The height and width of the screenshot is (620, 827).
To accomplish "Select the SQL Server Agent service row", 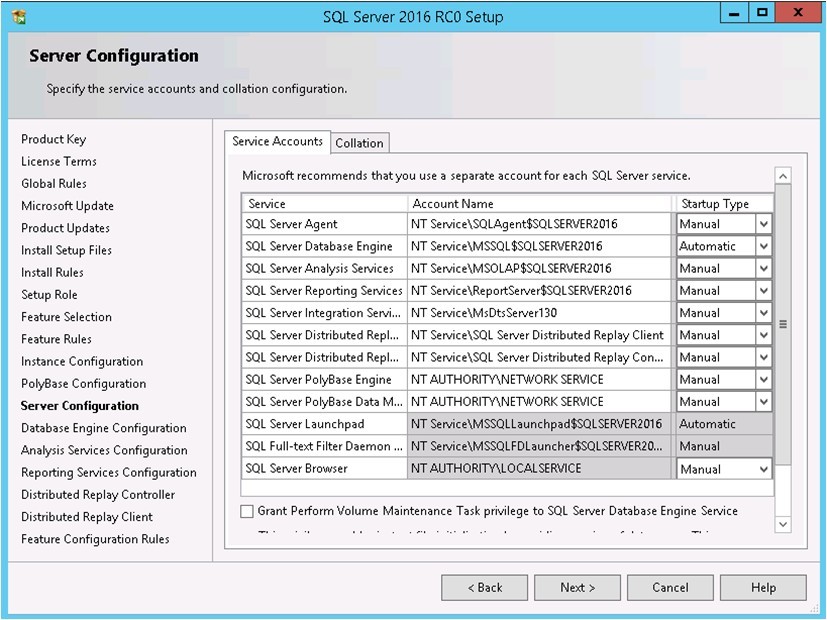I will [x=324, y=224].
